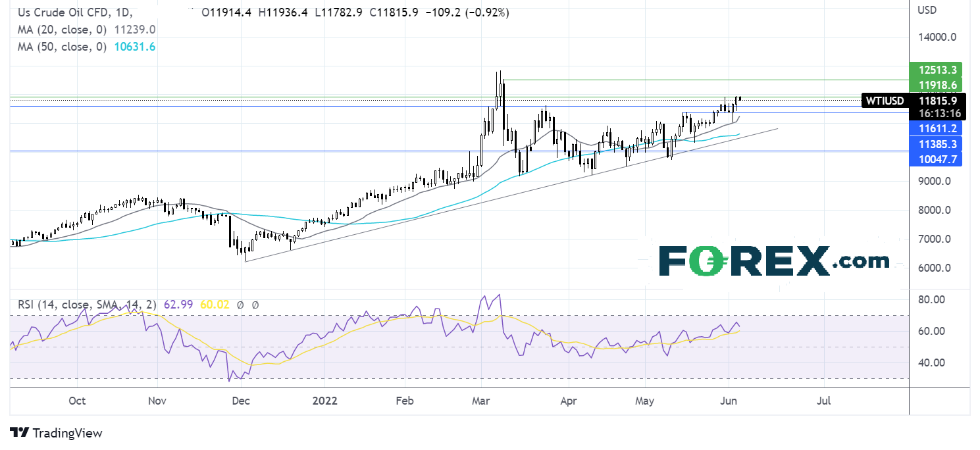Click the Dec label on time axis

pos(240,401)
